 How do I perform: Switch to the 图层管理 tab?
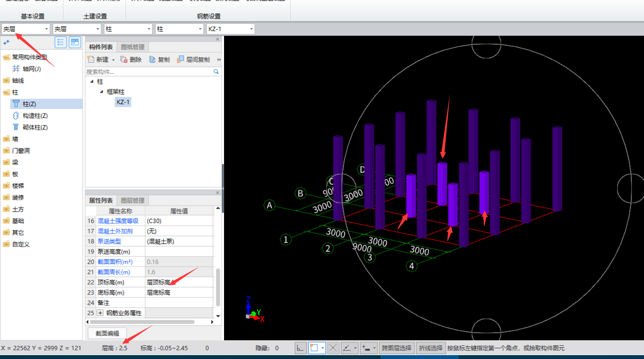[x=133, y=200]
